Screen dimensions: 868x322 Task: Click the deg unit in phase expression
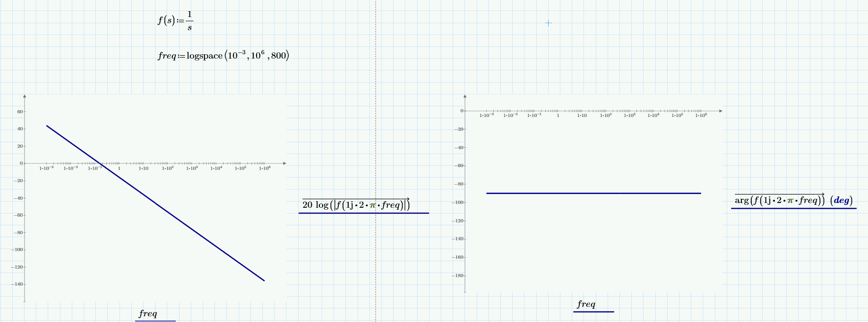(841, 200)
